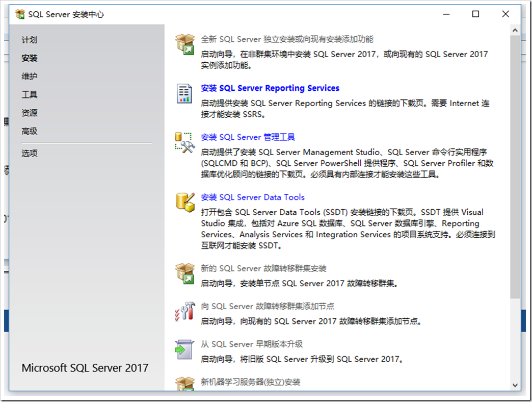The width and height of the screenshot is (532, 402).
Task: Launch 新机器学习服务器(独立)安装
Action: 250,382
